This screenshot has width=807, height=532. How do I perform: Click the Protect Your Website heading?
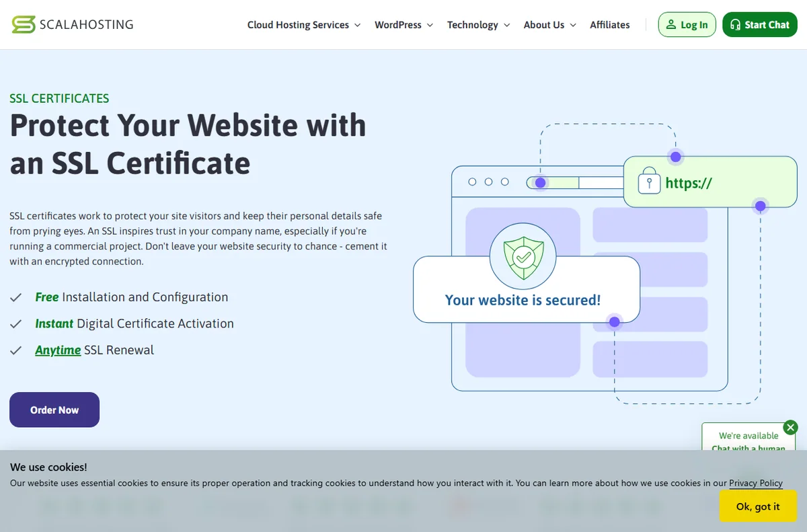[188, 144]
